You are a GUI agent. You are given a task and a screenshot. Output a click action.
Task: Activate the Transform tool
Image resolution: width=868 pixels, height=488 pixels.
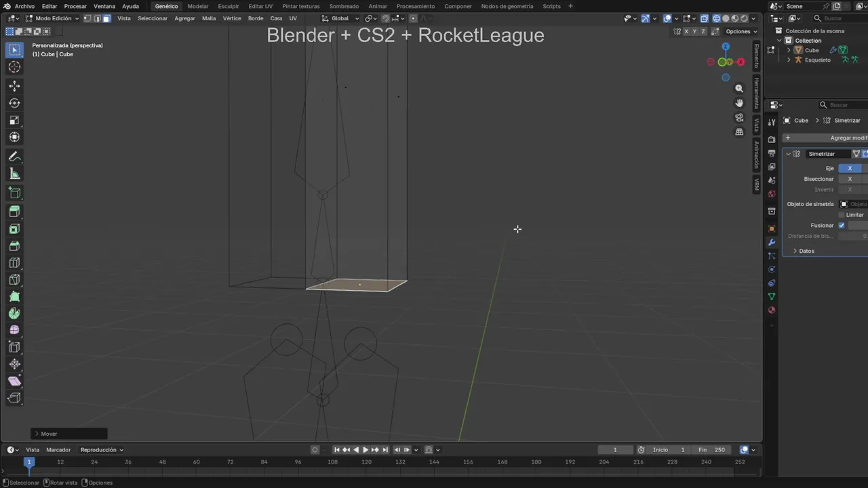click(x=14, y=137)
